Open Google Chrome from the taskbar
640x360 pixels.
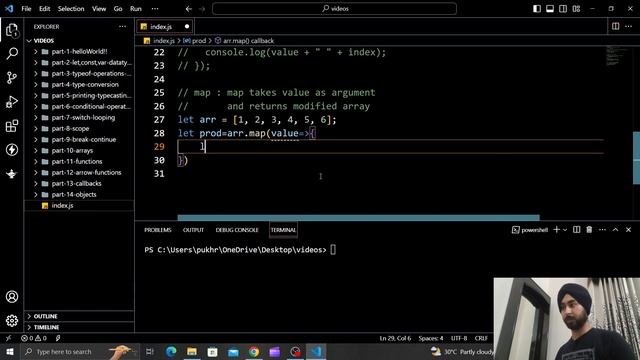(x=254, y=351)
